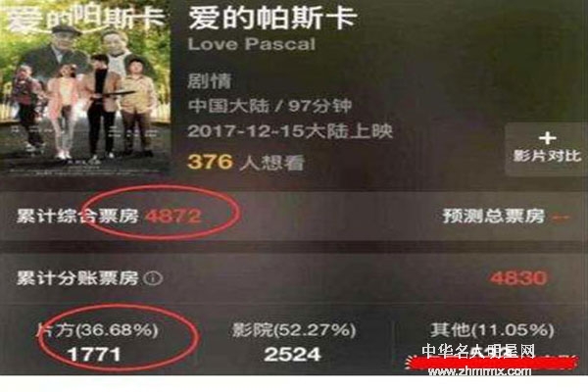Click the 影片对比 button label
588x392 pixels.
click(547, 156)
